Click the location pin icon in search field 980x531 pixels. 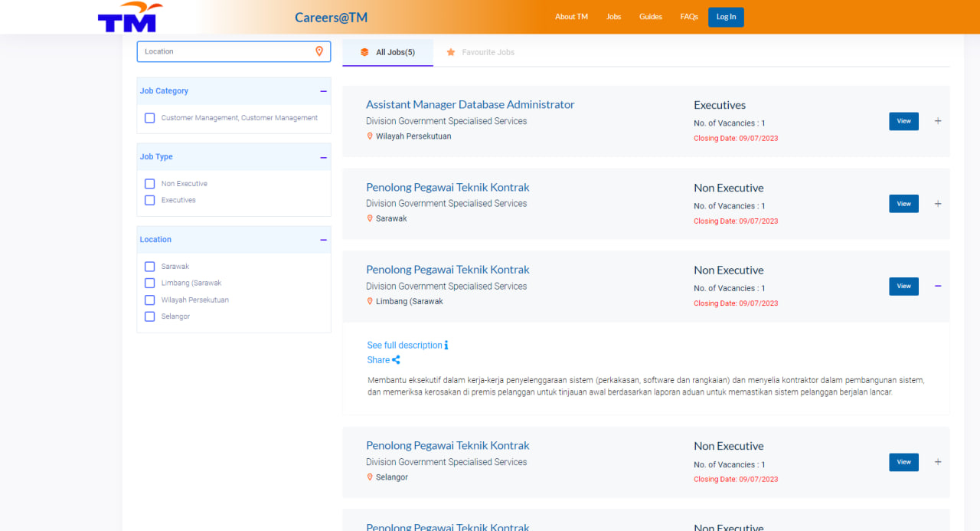coord(319,51)
